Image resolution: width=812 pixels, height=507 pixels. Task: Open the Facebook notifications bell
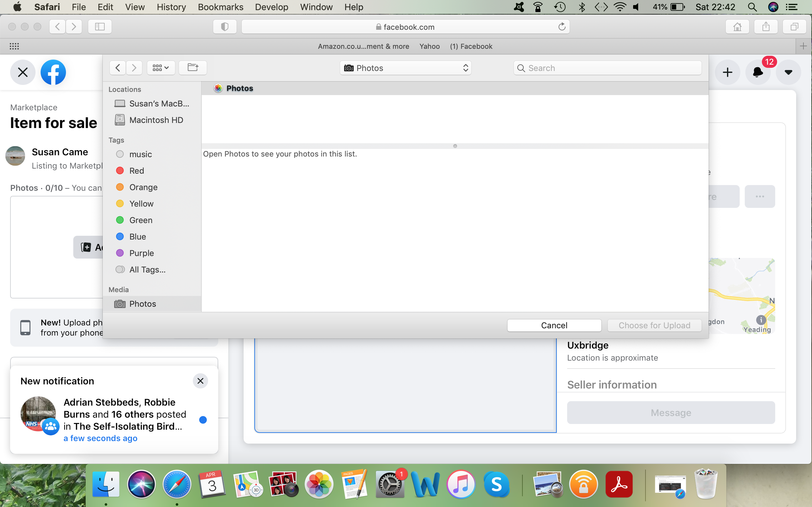point(758,72)
